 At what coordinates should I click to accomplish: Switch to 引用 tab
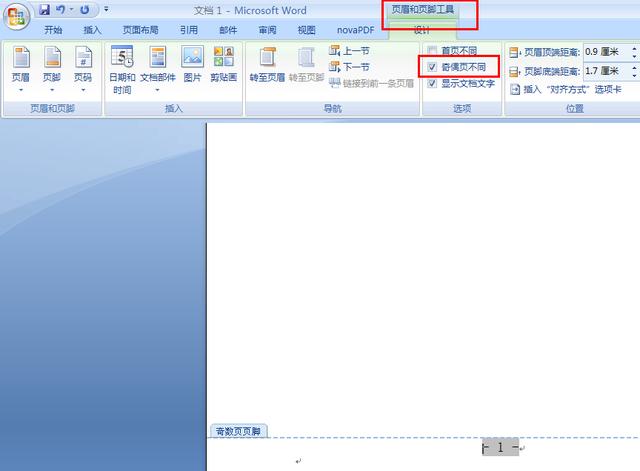point(189,30)
